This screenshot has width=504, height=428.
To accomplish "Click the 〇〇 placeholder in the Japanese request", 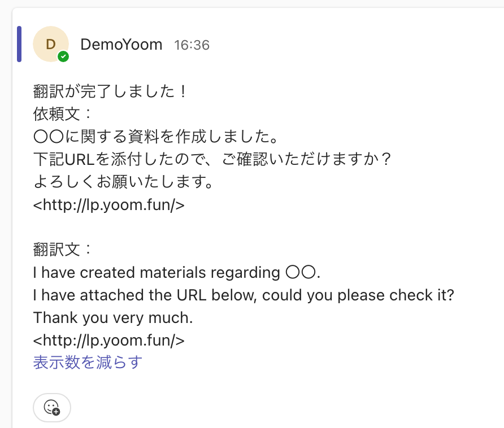I will pos(48,137).
